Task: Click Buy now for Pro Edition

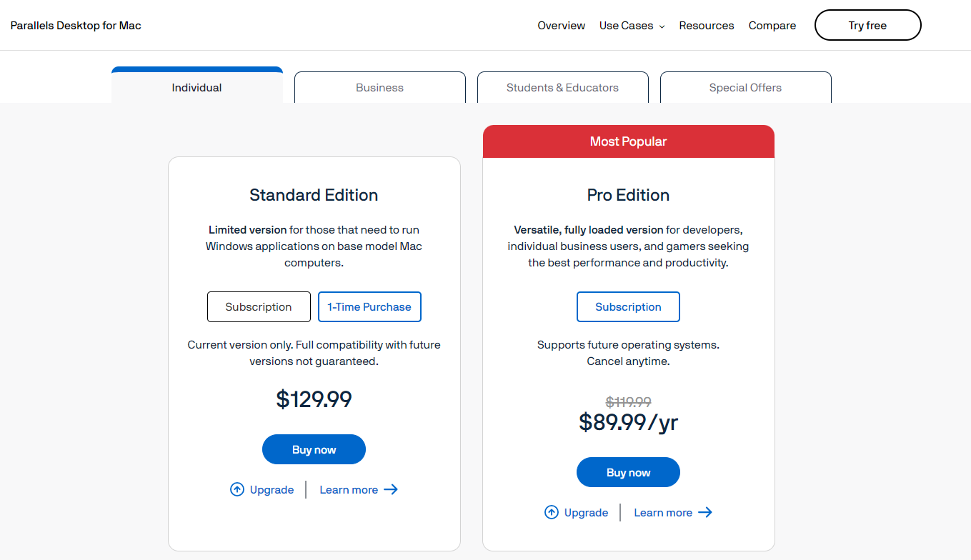Action: pyautogui.click(x=628, y=472)
